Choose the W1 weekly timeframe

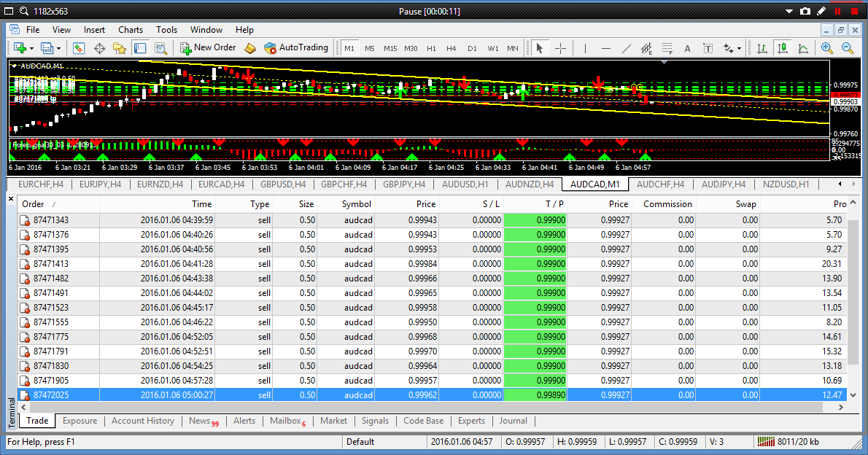[492, 48]
